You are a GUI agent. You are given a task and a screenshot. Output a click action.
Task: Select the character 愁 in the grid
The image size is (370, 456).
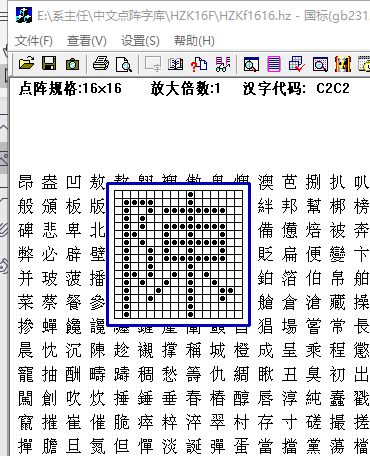click(170, 374)
